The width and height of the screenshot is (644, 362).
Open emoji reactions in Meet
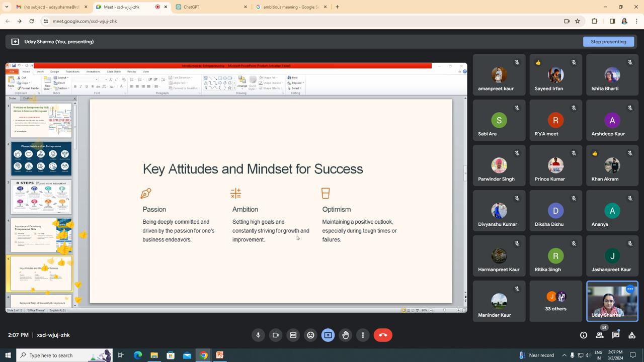(x=310, y=335)
